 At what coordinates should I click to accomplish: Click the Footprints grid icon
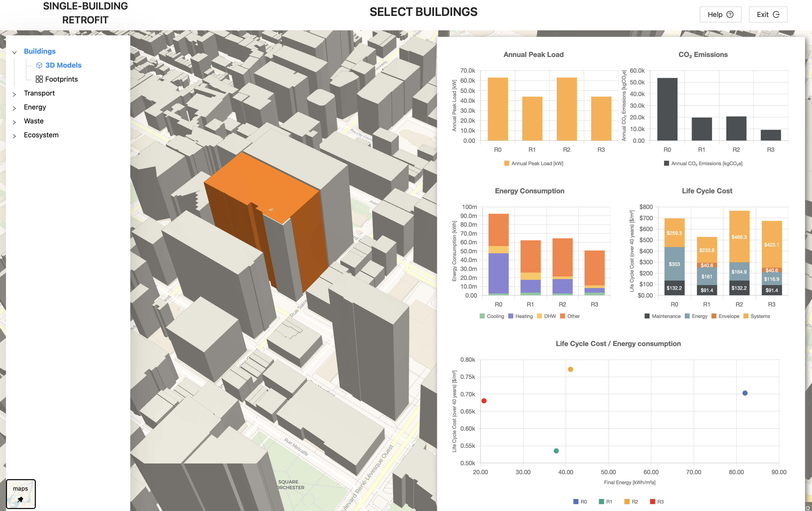click(39, 79)
